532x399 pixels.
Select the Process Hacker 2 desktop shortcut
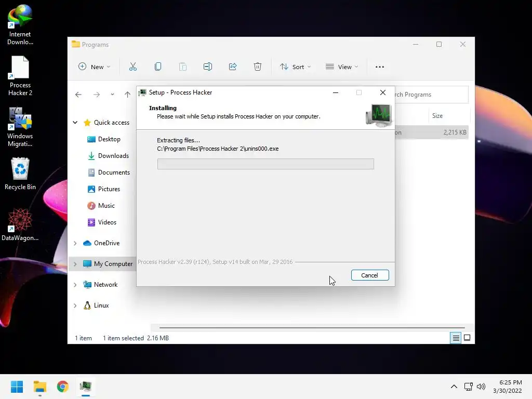coord(20,76)
